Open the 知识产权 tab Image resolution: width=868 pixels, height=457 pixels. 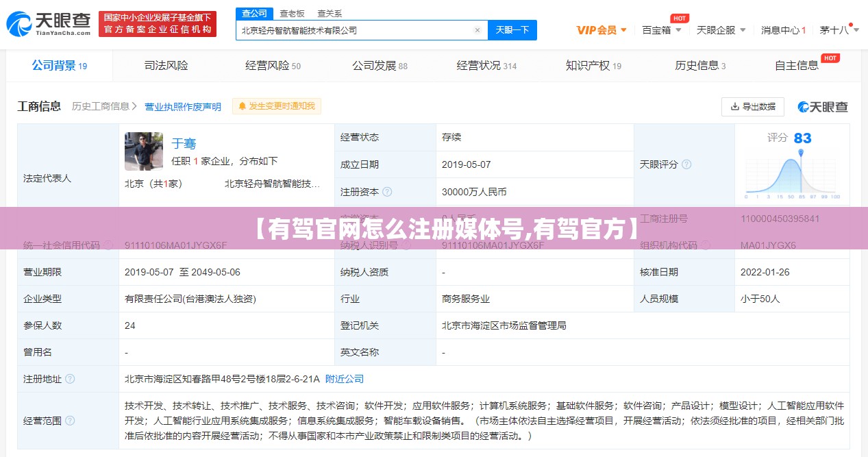[x=593, y=66]
